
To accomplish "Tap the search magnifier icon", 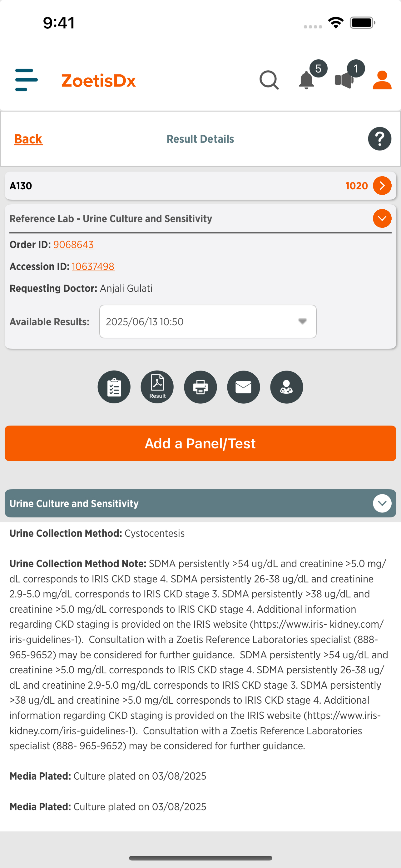I will pos(269,80).
